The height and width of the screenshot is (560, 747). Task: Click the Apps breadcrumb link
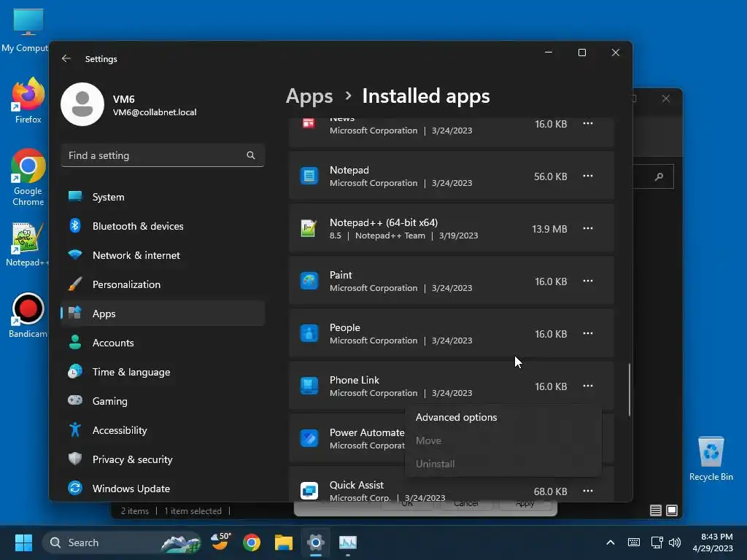(309, 96)
